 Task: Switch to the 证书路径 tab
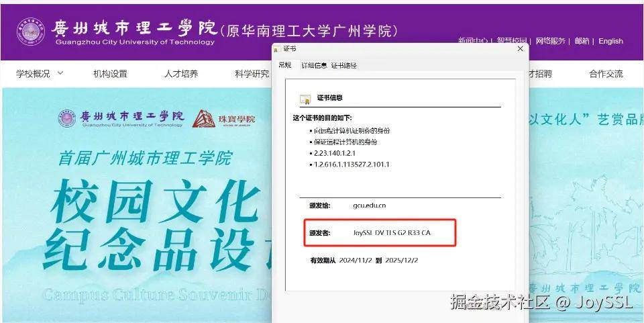pos(343,65)
